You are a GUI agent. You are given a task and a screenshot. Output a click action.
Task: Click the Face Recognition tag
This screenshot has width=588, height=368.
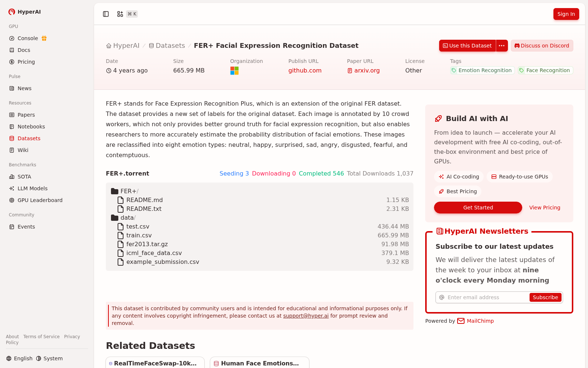[x=545, y=70]
